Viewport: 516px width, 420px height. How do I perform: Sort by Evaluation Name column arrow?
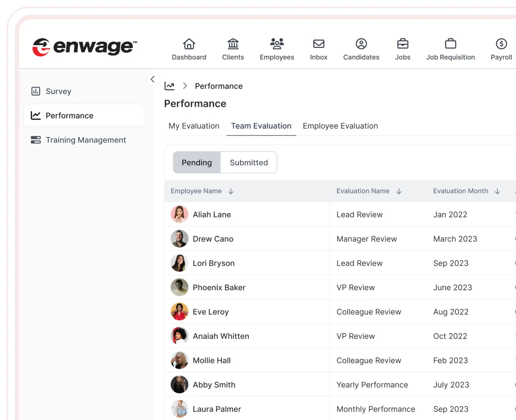pos(399,191)
